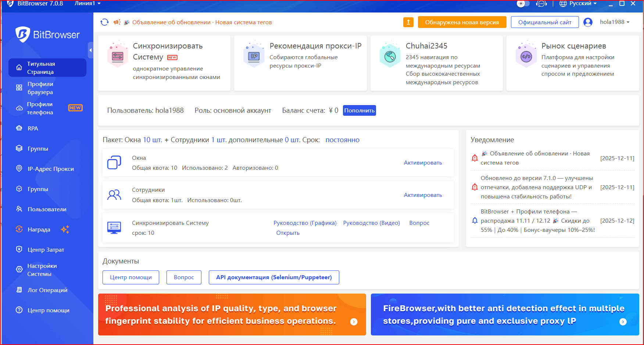Open the Линия1 line dropdown
Image resolution: width=644 pixels, height=345 pixels.
point(87,4)
